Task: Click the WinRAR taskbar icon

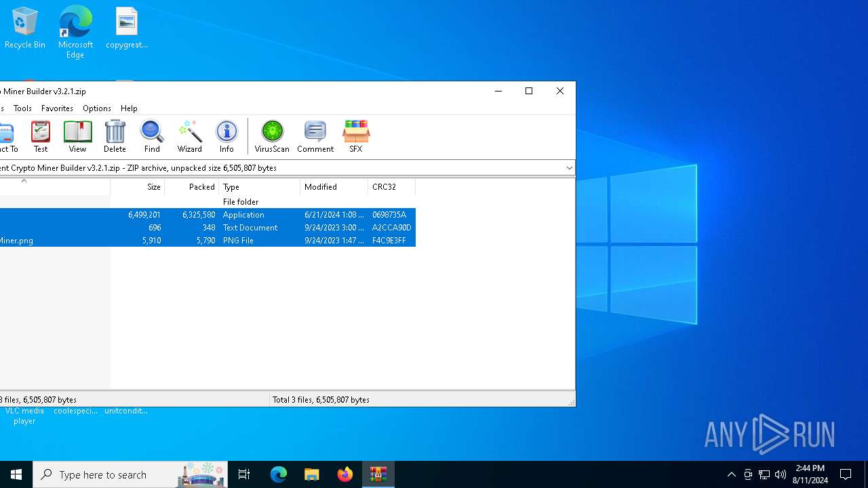Action: pyautogui.click(x=378, y=474)
